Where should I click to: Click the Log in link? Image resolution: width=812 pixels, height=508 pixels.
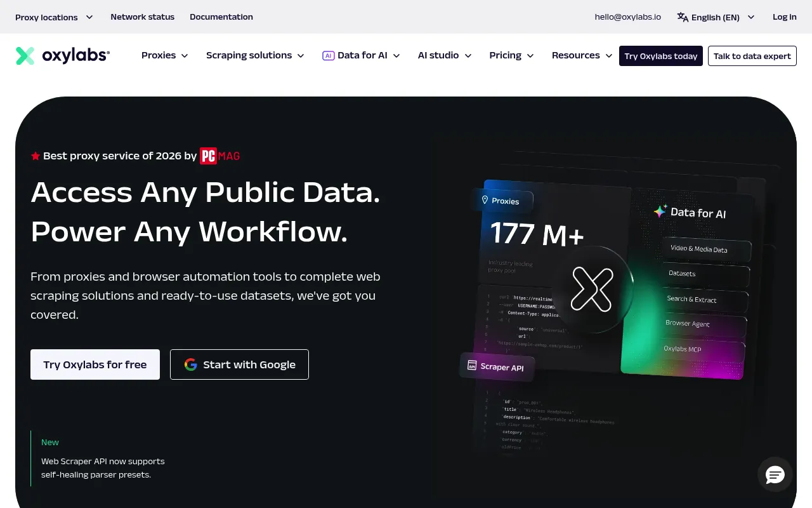pyautogui.click(x=785, y=17)
